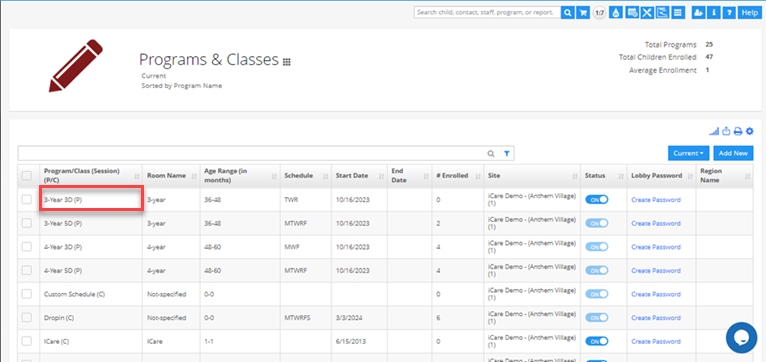This screenshot has height=362, width=766.
Task: Click the information "i" icon
Action: pyautogui.click(x=714, y=13)
